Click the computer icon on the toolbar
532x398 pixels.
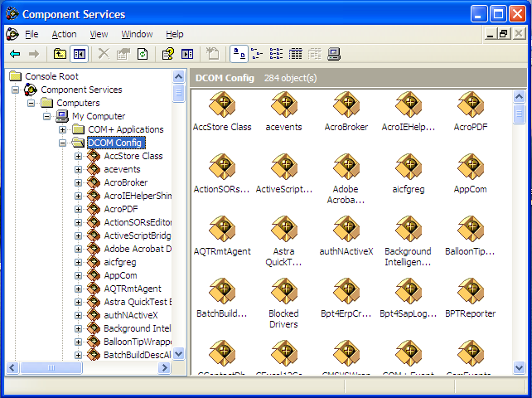coord(334,54)
